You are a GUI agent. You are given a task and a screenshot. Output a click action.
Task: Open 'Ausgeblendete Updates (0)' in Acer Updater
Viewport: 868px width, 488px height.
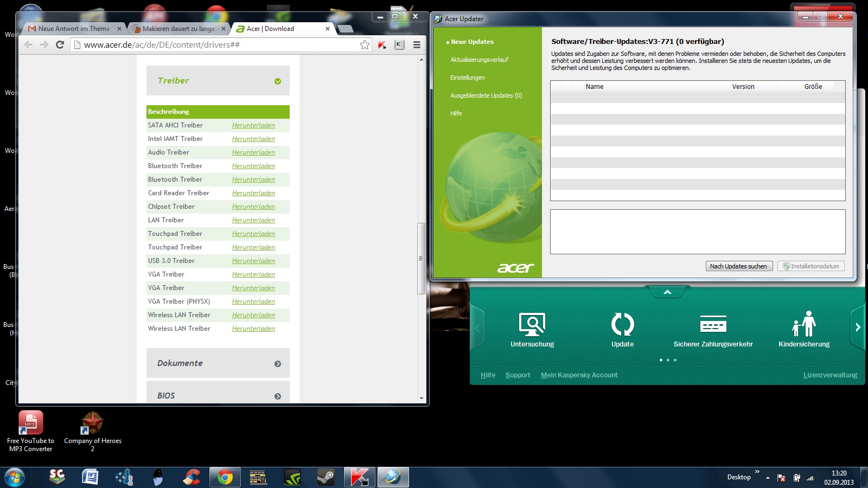(486, 95)
